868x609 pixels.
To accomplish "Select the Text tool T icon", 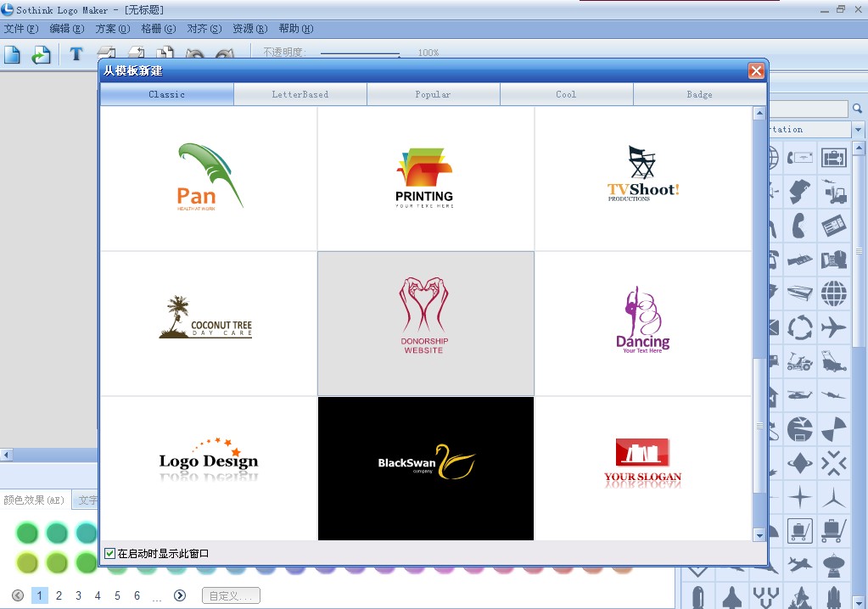I will [x=76, y=53].
